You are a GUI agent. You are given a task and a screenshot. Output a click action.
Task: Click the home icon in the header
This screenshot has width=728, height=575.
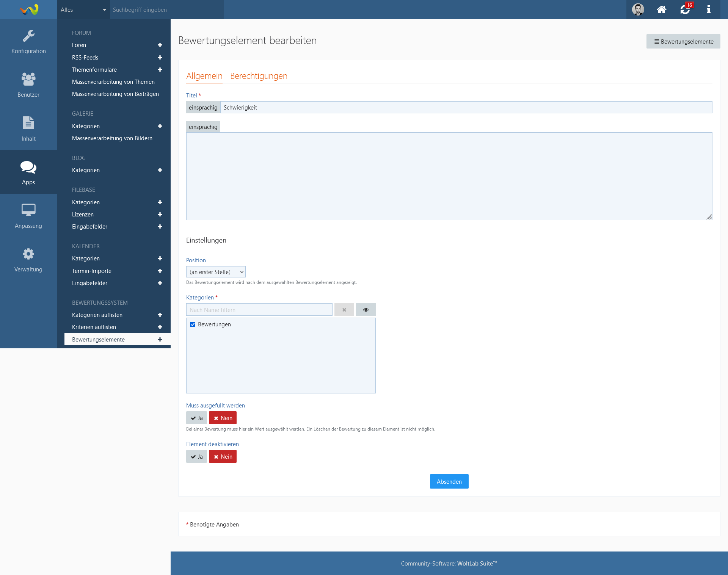tap(661, 9)
